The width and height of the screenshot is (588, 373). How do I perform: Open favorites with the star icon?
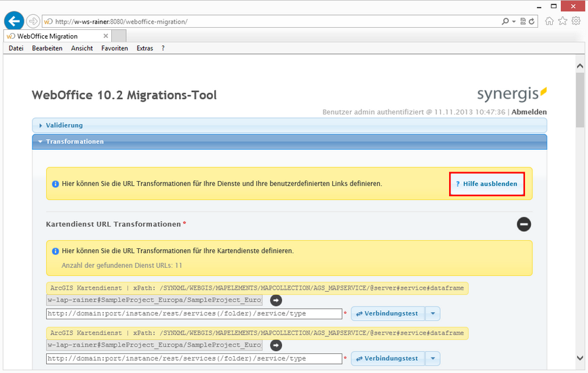pos(562,21)
